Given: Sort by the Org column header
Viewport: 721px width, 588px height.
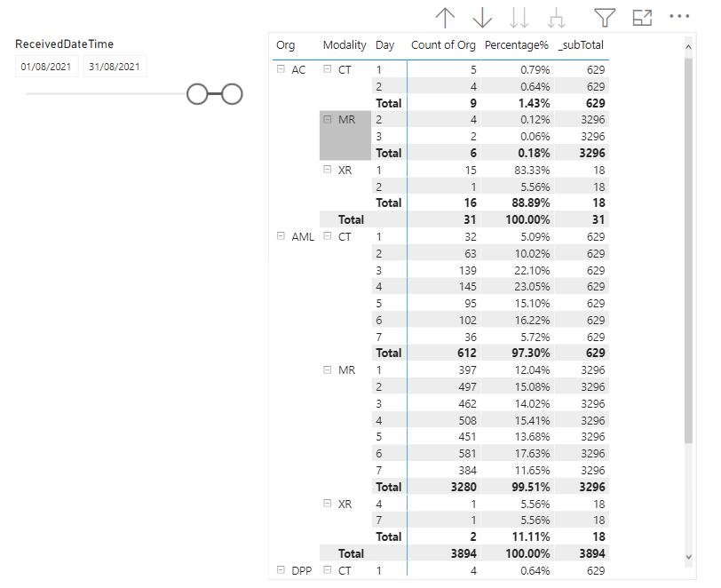Looking at the screenshot, I should tap(286, 45).
